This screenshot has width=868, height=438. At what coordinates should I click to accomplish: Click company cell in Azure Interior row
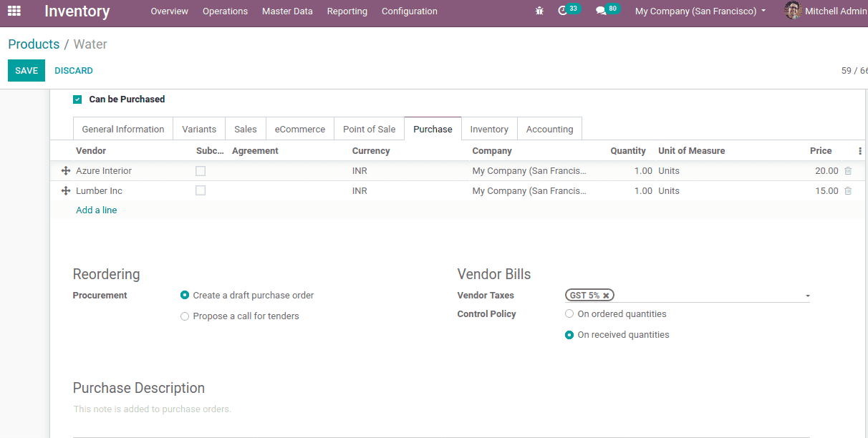click(x=529, y=171)
